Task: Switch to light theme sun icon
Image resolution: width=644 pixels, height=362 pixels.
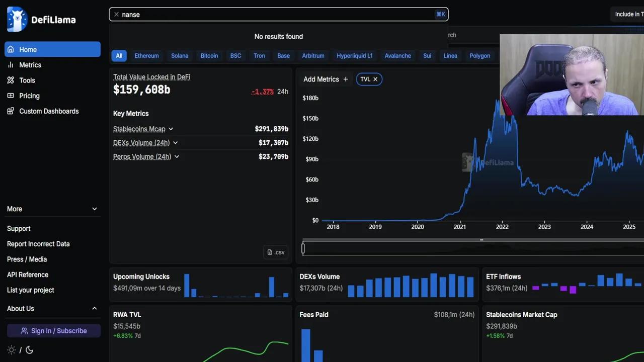Action: point(11,350)
